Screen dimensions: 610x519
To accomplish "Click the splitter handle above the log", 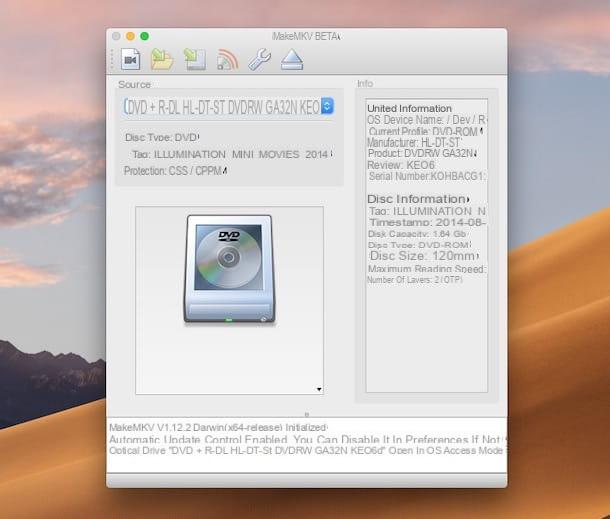I will [x=307, y=414].
